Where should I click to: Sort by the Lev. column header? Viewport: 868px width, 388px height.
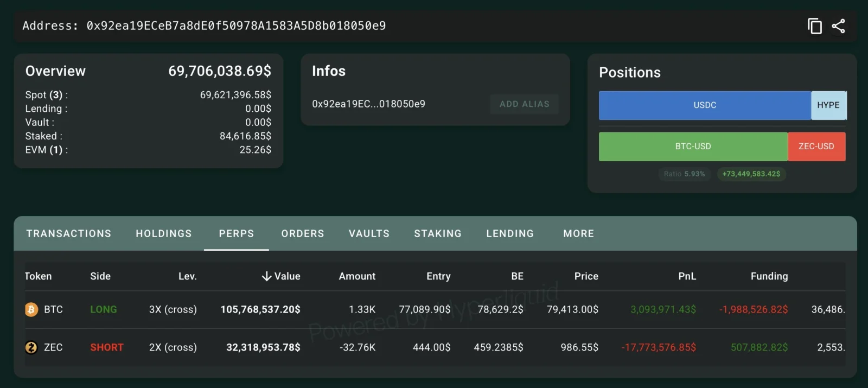pos(188,276)
